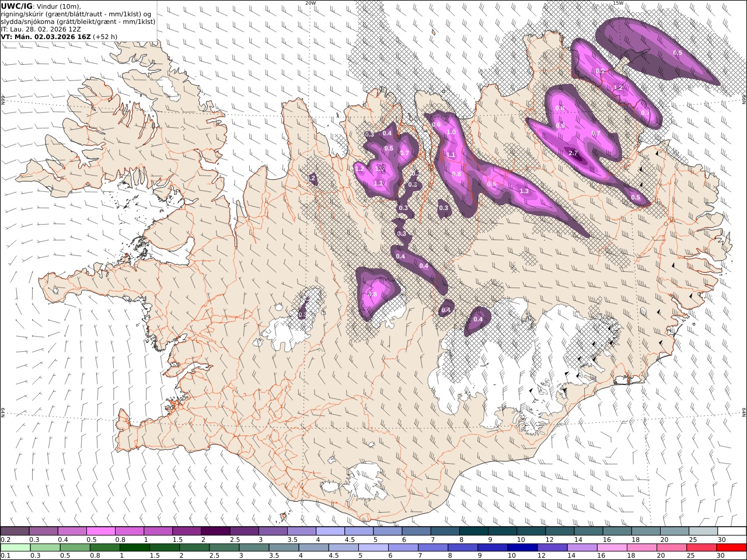Click the '2.7' snowfall maximum label on the map
This screenshot has height=560, width=747.
(x=573, y=153)
